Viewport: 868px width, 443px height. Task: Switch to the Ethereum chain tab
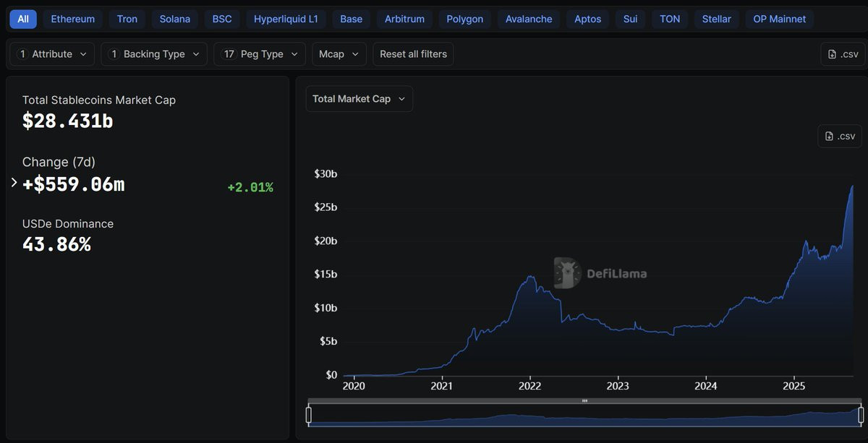(x=72, y=19)
